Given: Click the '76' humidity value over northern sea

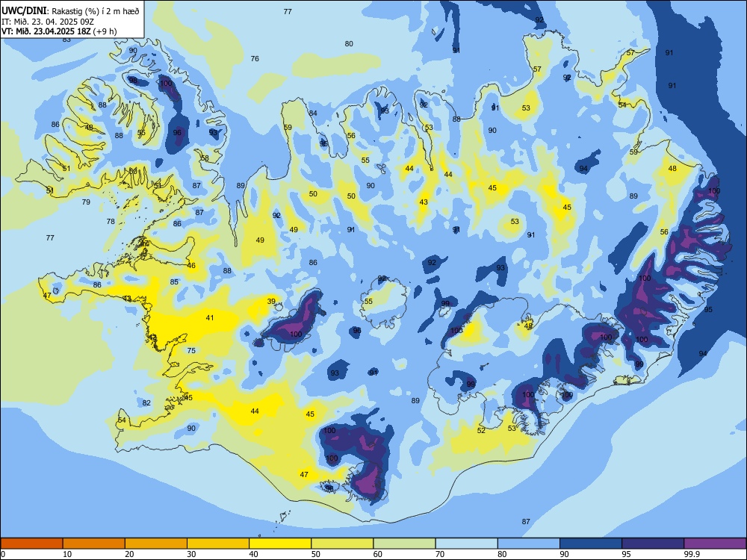Looking at the screenshot, I should (255, 58).
